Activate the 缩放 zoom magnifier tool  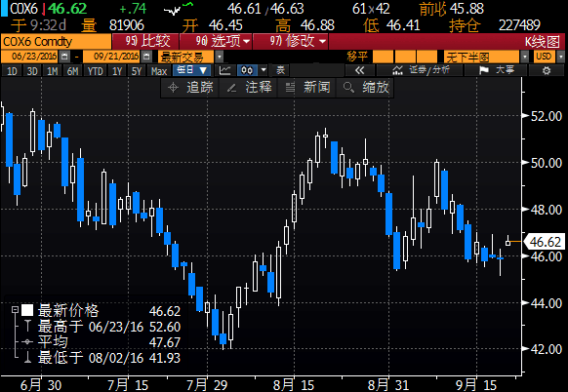[365, 87]
